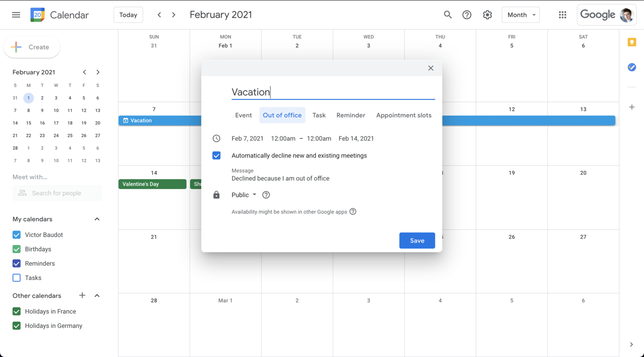Screen dimensions: 644x357
Task: Open Saturday 27 in month grid
Action: coord(583,237)
